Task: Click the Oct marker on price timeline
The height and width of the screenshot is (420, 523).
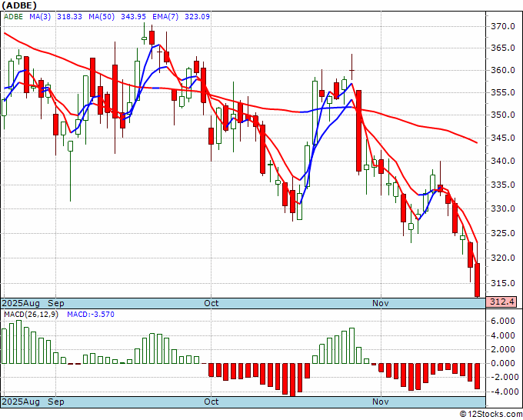Action: (212, 303)
